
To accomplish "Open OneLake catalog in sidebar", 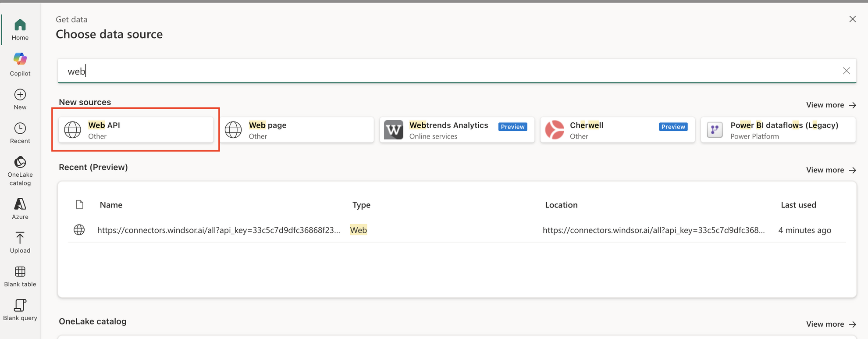I will (20, 171).
